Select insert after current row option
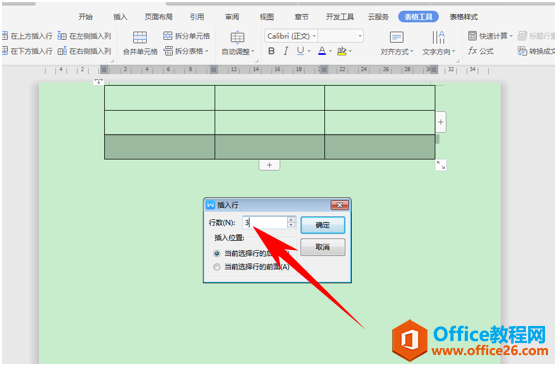 coord(217,253)
